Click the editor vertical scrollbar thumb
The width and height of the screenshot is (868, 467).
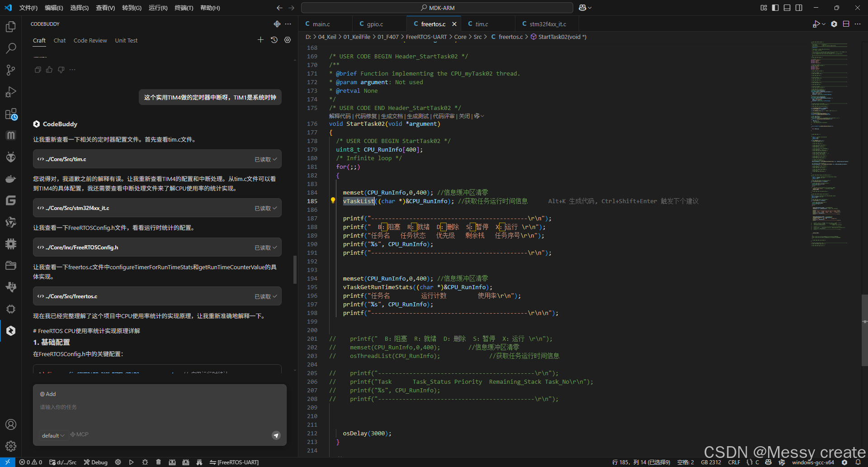click(864, 330)
